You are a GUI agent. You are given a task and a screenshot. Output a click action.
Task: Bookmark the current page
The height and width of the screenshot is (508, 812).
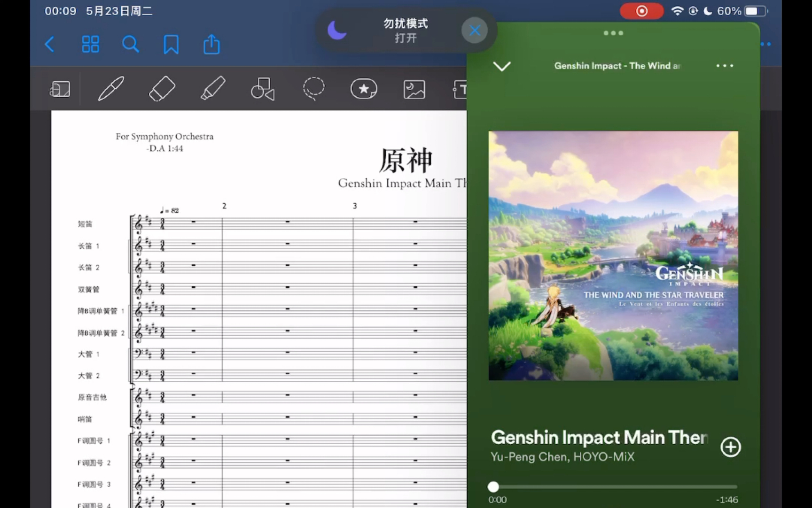click(x=171, y=45)
